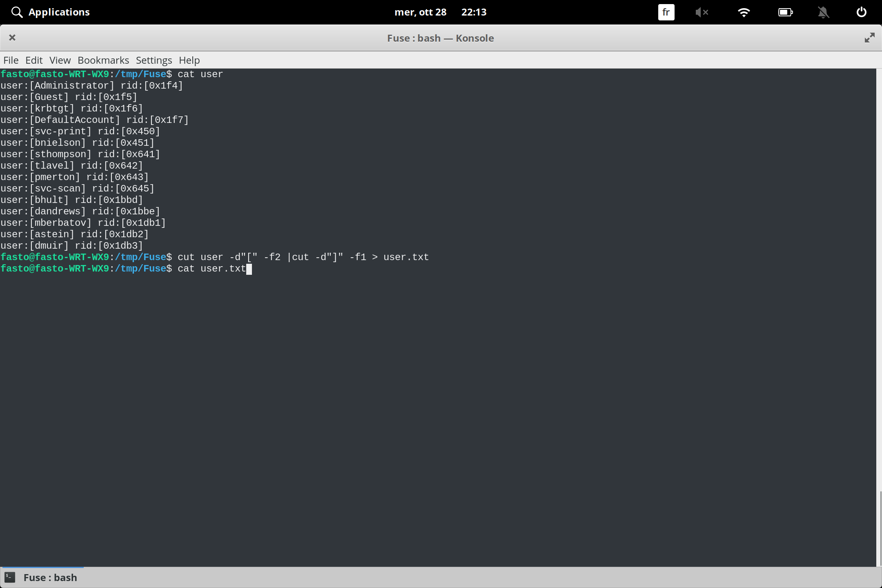Open the search magnifier in the top panel
The image size is (882, 588).
pos(17,12)
